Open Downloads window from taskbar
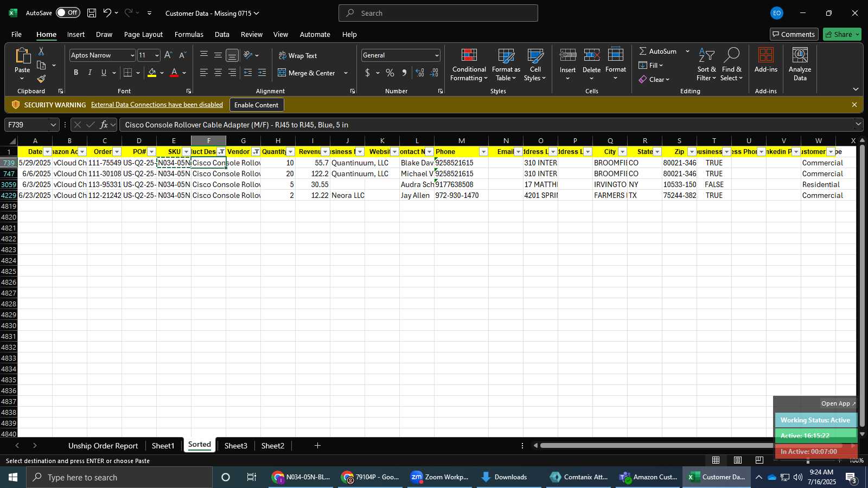The image size is (868, 488). click(505, 477)
